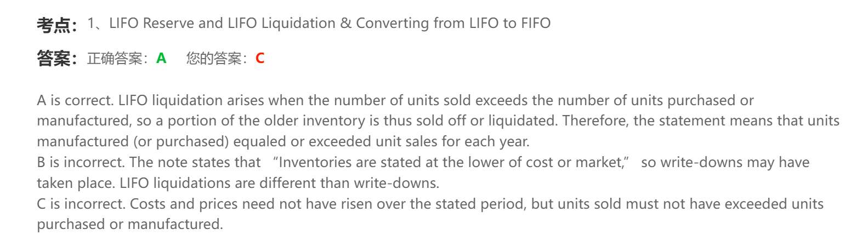Click the "A is correct." sentence start

tap(76, 100)
